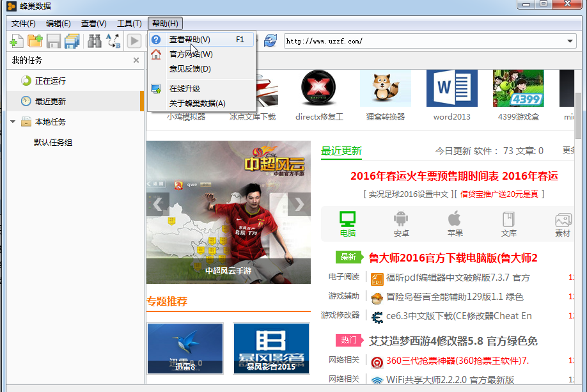Screen dimensions: 587x392
Task: Open 实况足球2016设置中文 link
Action: [x=409, y=194]
